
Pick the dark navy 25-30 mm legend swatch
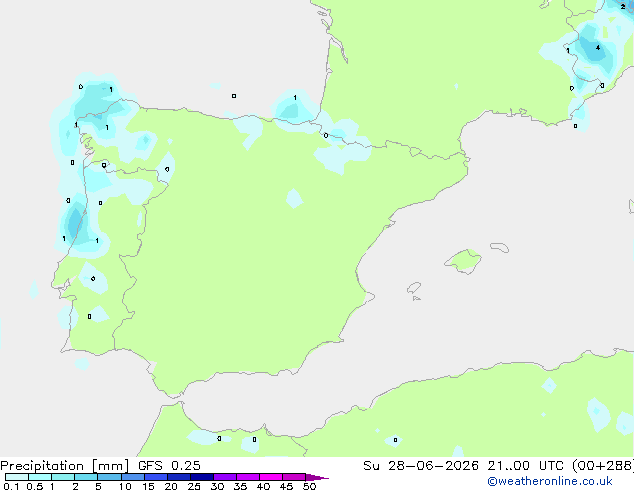(202, 477)
